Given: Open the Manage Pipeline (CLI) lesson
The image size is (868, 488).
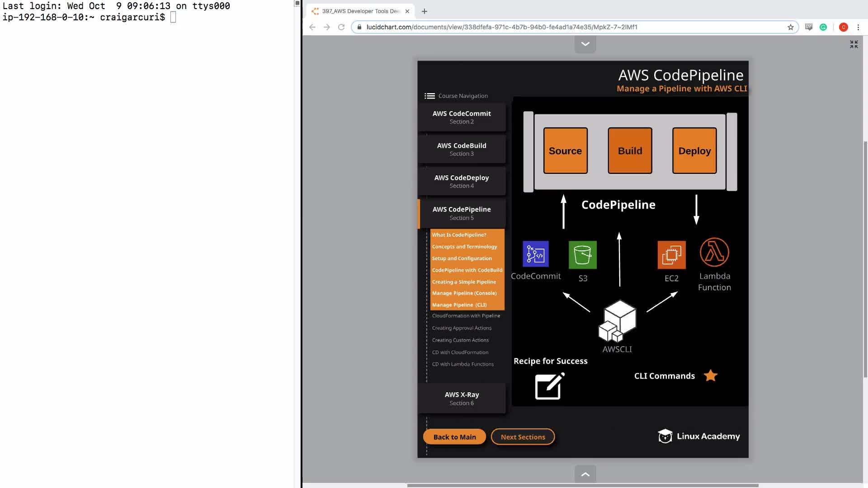Looking at the screenshot, I should tap(459, 305).
